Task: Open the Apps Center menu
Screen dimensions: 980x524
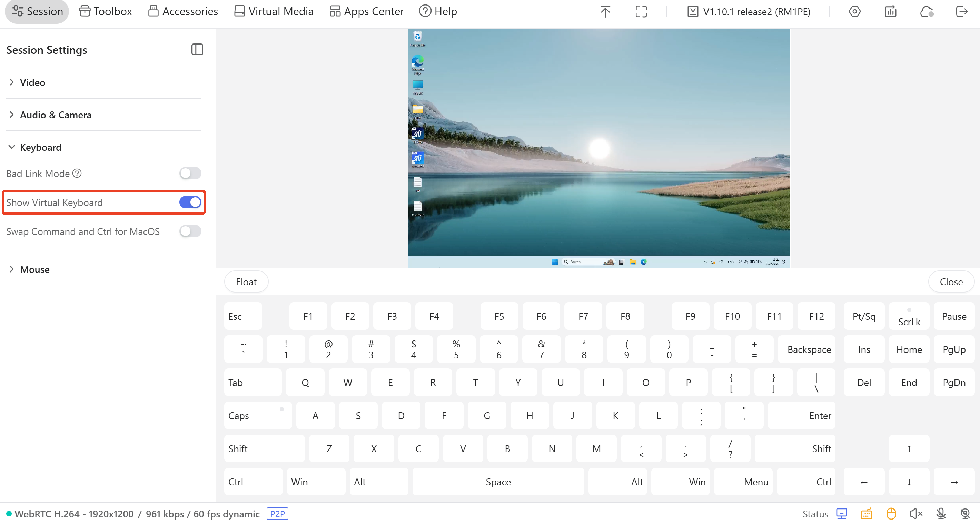Action: [x=367, y=11]
